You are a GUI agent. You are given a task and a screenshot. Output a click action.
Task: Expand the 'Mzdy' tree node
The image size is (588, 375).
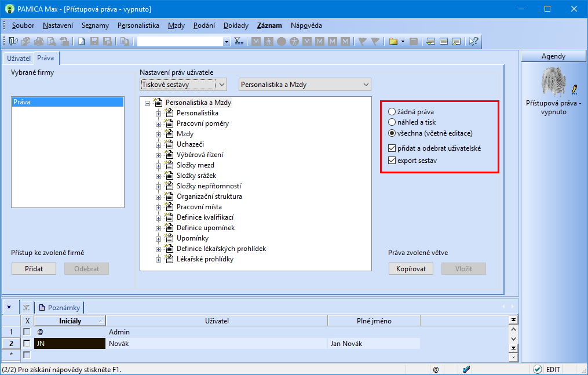158,134
